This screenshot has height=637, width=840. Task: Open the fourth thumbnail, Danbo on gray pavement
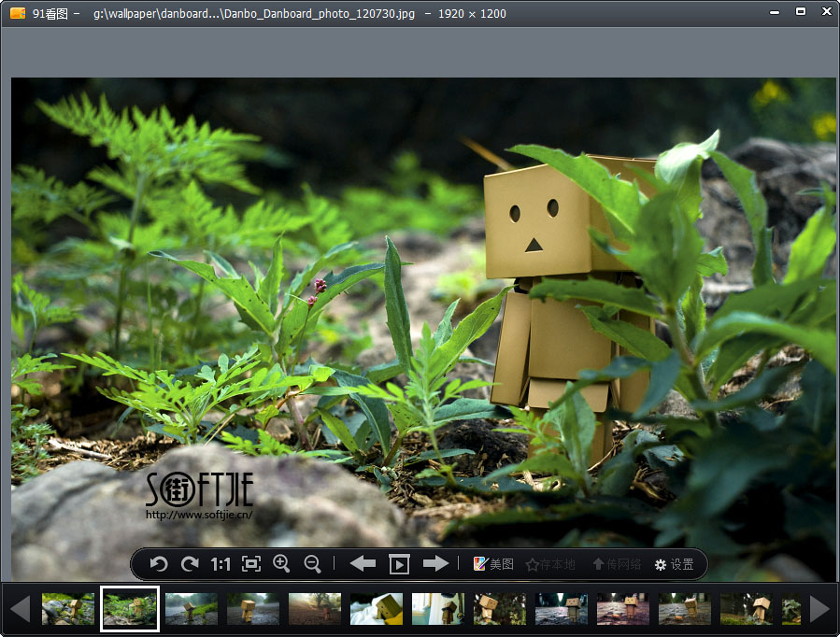coord(253,609)
